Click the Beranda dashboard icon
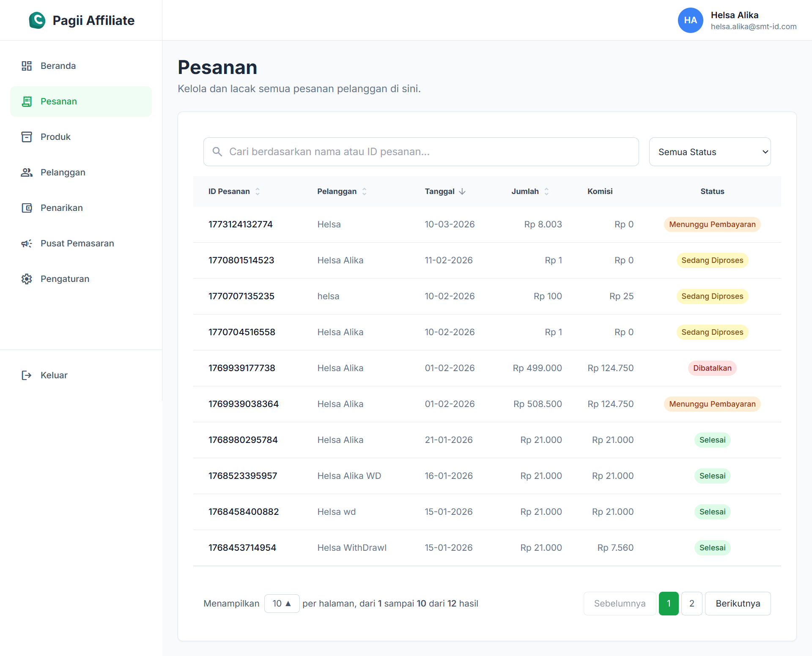 click(x=27, y=66)
